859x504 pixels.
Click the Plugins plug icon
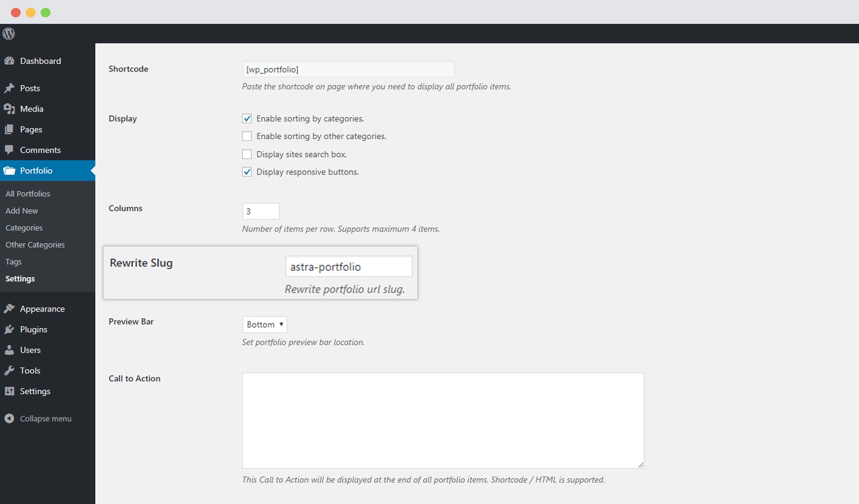point(10,329)
